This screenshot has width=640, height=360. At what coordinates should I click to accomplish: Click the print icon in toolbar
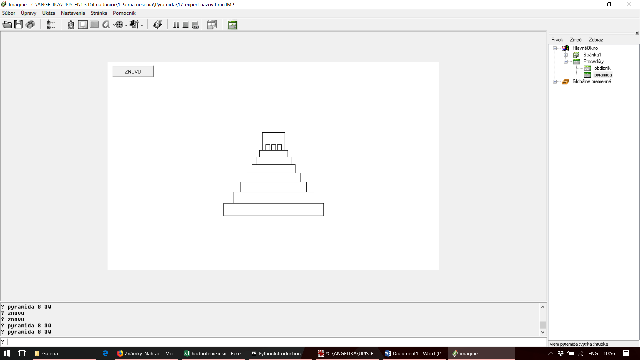[x=30, y=24]
